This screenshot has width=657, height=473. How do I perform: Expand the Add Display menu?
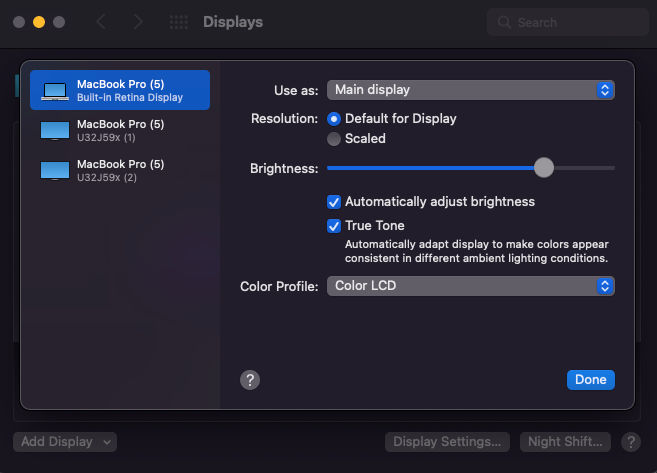point(65,442)
